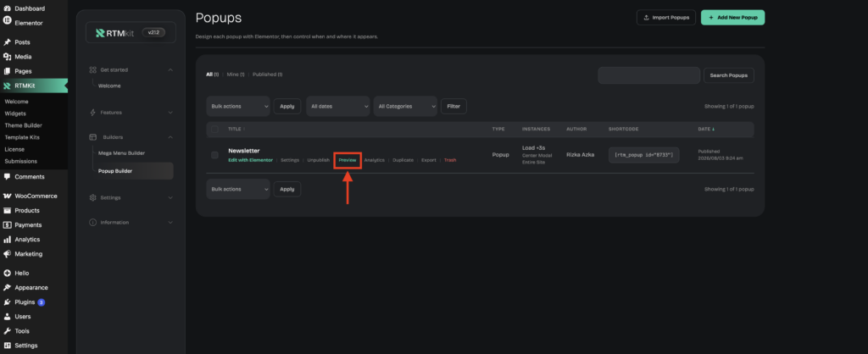Viewport: 868px width, 354px height.
Task: Open the All dates dropdown
Action: 337,106
